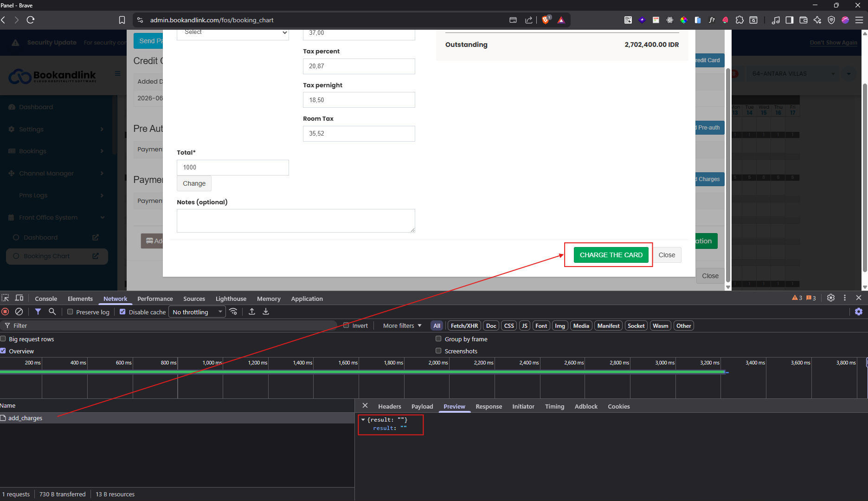Viewport: 868px width, 501px height.
Task: Click the DevTools warnings count badge
Action: [797, 298]
